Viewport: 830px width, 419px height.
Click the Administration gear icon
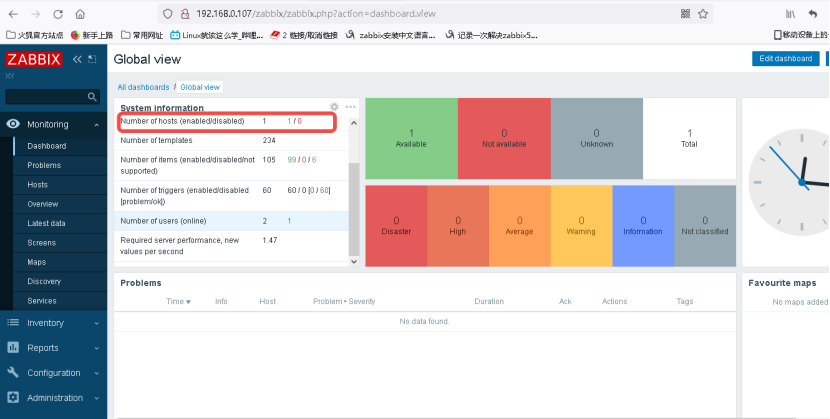pos(13,397)
